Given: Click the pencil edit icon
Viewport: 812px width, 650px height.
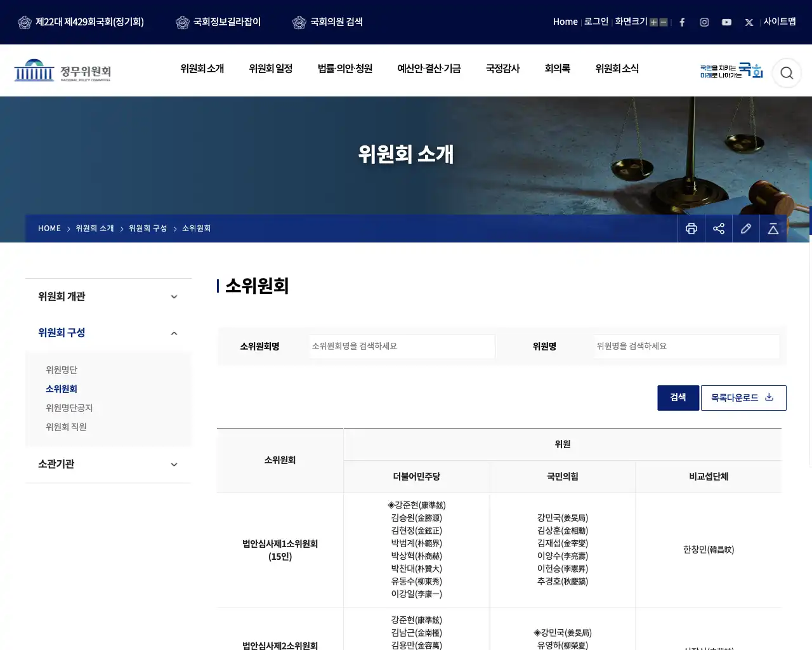Looking at the screenshot, I should tap(746, 229).
